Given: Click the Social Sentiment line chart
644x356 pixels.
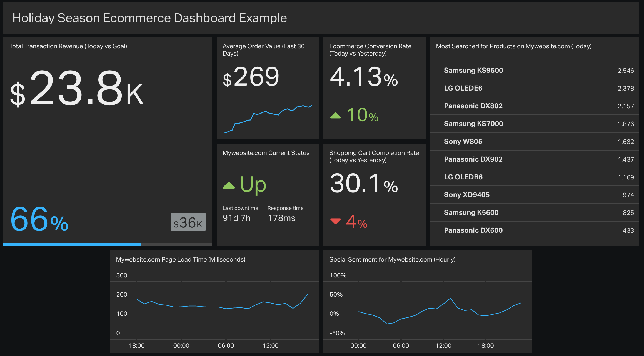Looking at the screenshot, I should point(440,311).
